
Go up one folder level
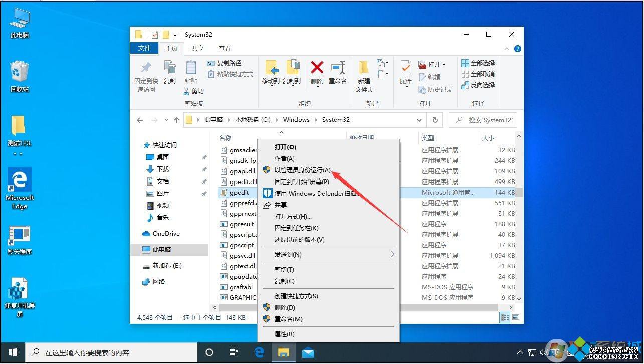click(x=176, y=120)
